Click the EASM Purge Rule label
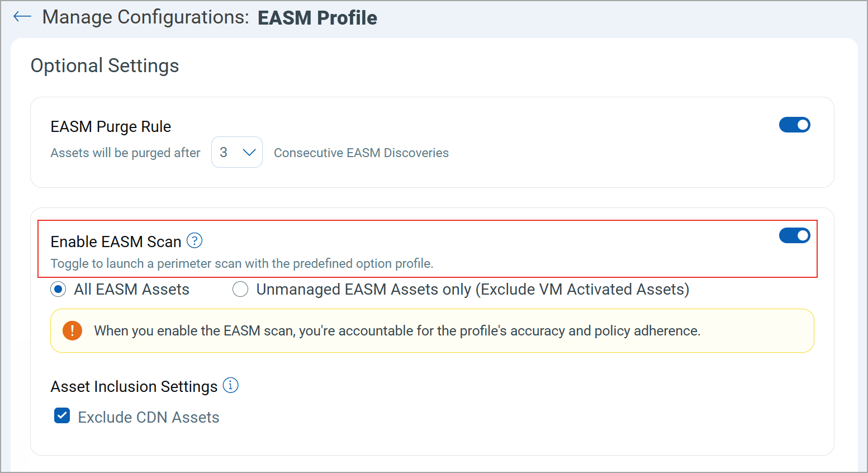The width and height of the screenshot is (868, 473). pos(111,126)
